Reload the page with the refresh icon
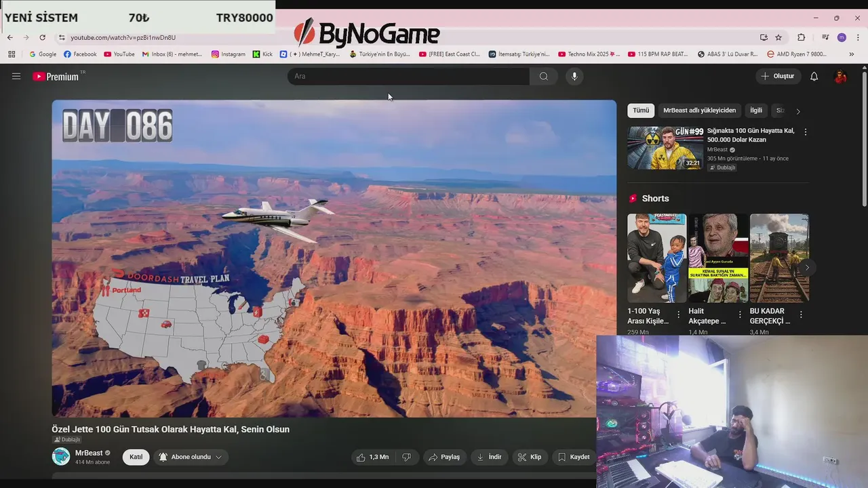 (x=43, y=37)
